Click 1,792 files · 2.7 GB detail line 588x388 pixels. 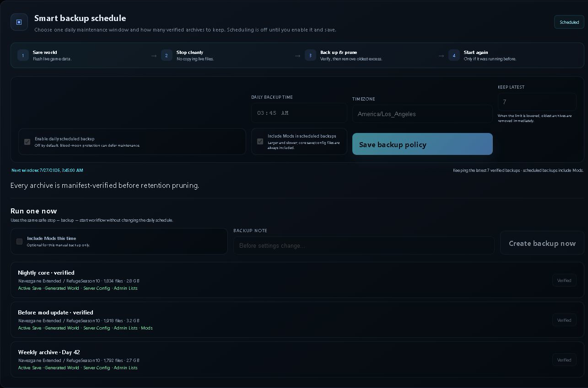click(79, 361)
